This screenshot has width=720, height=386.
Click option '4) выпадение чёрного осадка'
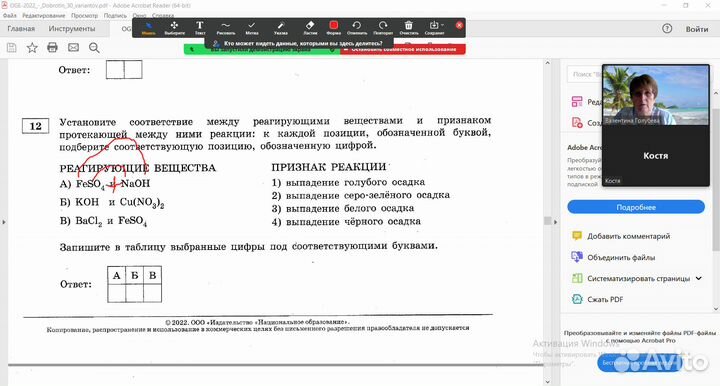(346, 222)
